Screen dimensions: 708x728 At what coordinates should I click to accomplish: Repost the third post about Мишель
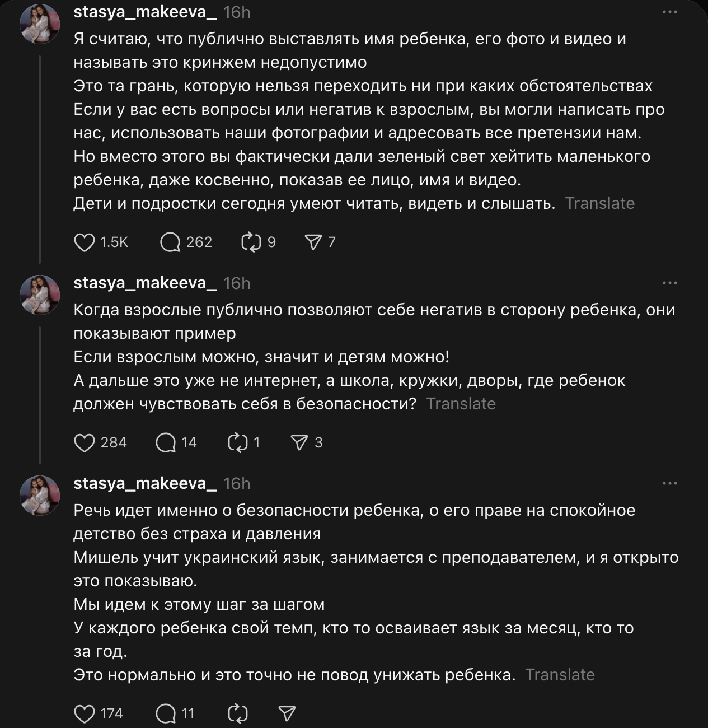238,713
